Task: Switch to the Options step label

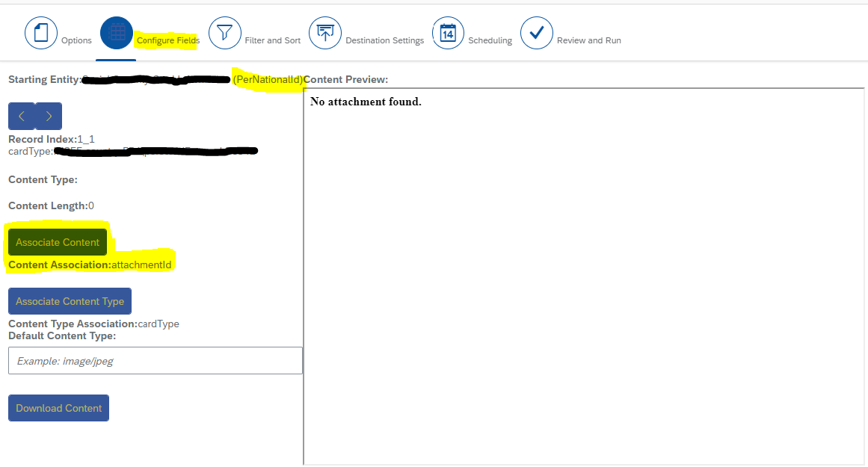Action: pyautogui.click(x=76, y=40)
